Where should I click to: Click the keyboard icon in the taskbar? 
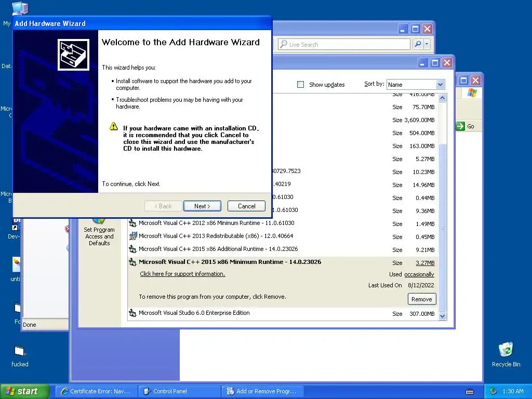pyautogui.click(x=470, y=392)
